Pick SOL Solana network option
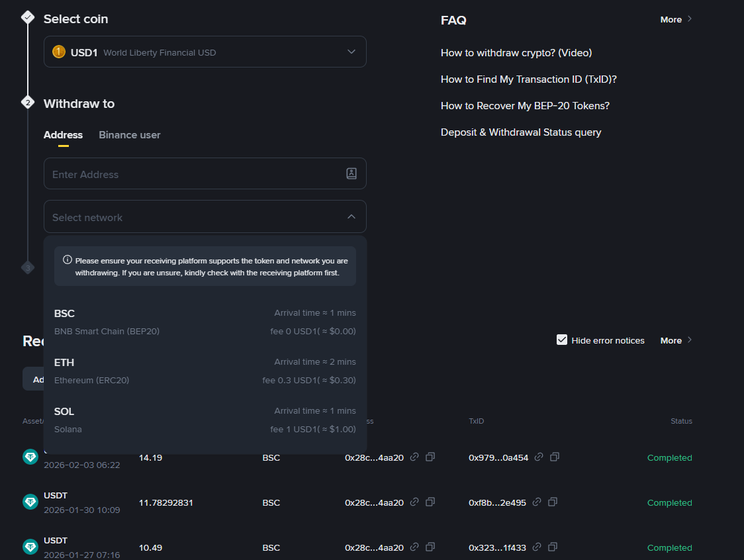Screen dimensions: 744x560 [205, 420]
